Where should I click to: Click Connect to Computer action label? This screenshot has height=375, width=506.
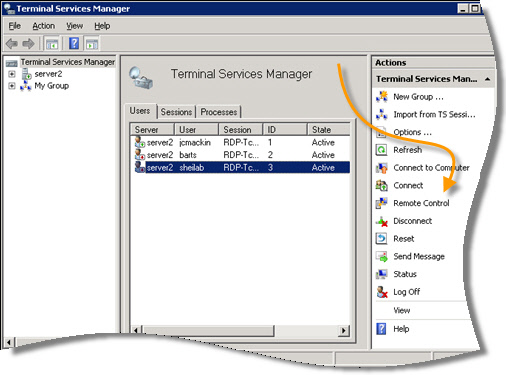[431, 168]
